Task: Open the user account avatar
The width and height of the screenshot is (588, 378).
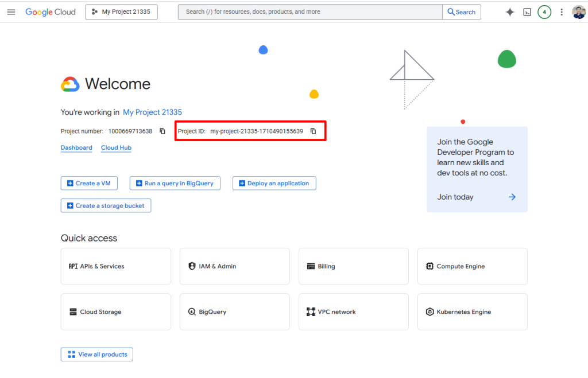Action: [579, 12]
